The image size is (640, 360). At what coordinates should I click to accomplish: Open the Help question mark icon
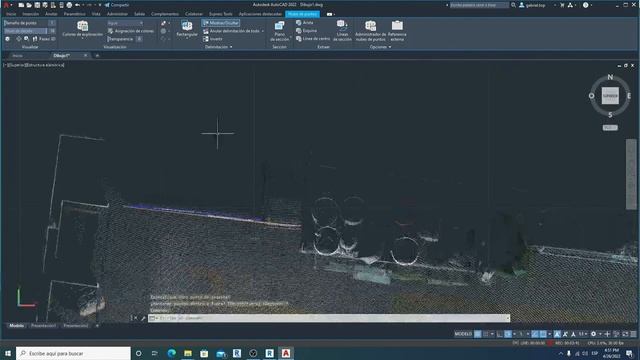click(585, 5)
